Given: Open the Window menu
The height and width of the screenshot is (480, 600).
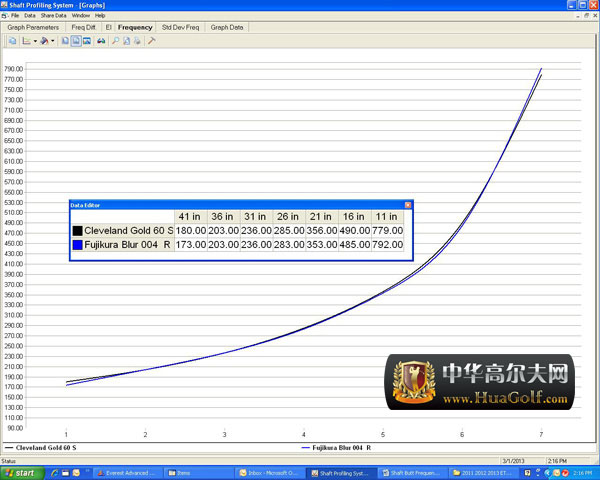Looking at the screenshot, I should click(x=81, y=16).
